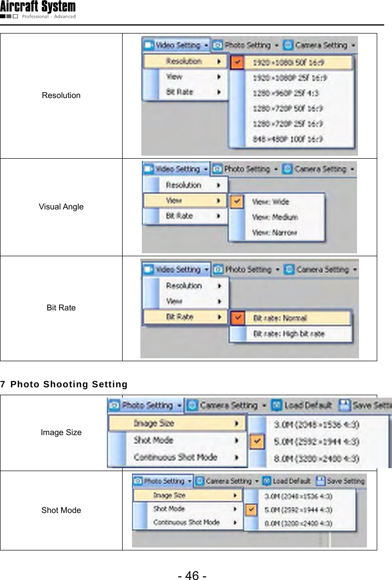
Task: Click Photo Setting label in Bit Rate row
Action: 248,269
